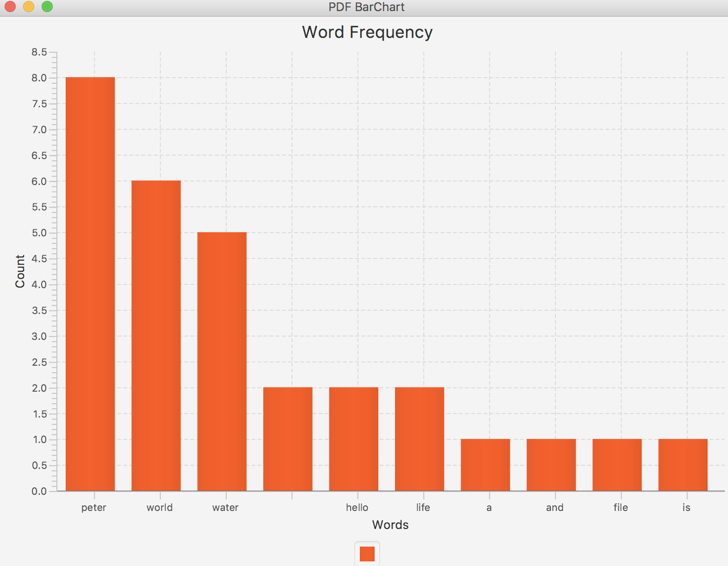Click the bar for world
The width and height of the screenshot is (728, 566).
click(156, 336)
